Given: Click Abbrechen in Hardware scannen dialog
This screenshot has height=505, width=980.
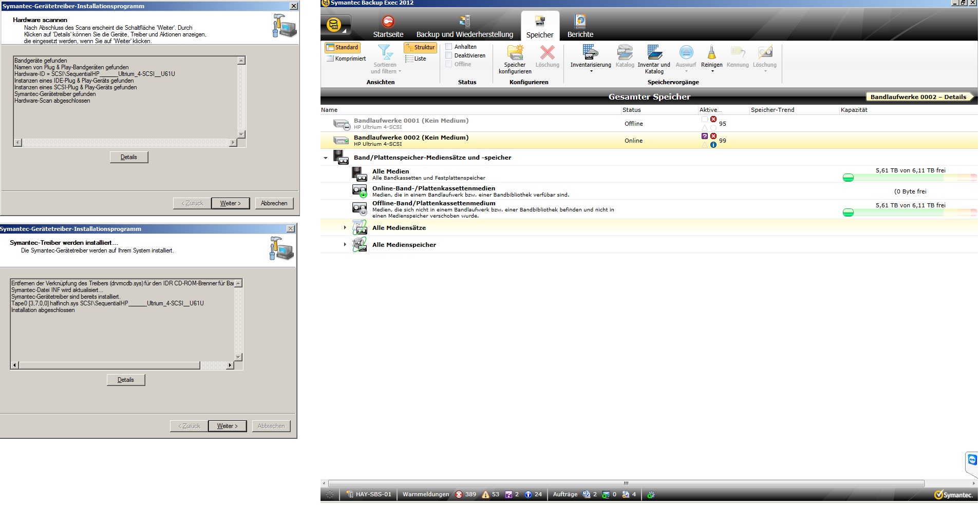Looking at the screenshot, I should point(274,203).
